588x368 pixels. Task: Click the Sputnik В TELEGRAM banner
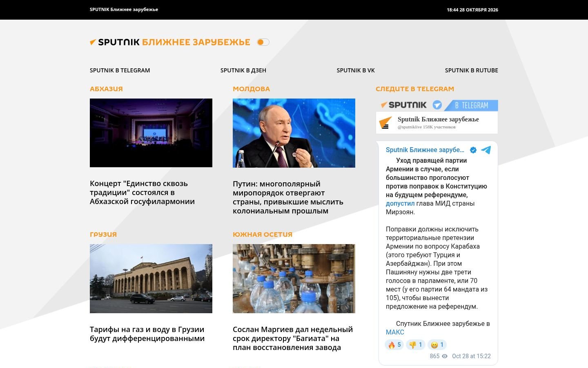pyautogui.click(x=437, y=105)
